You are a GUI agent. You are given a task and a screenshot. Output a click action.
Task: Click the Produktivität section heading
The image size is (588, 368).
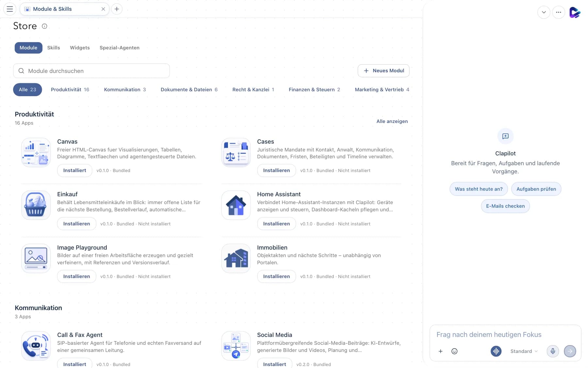(x=34, y=114)
